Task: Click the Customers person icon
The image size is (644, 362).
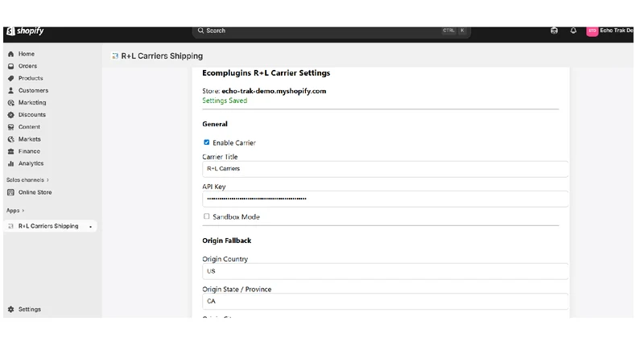Action: 10,91
